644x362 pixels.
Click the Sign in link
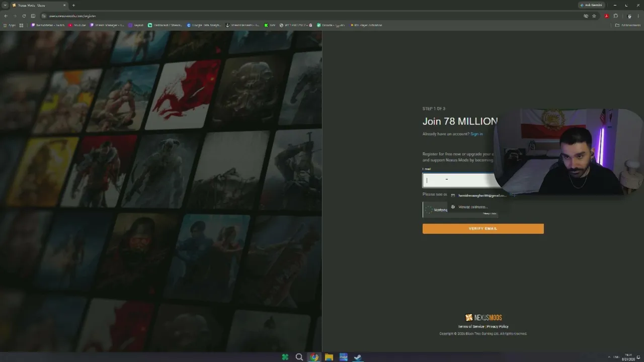pyautogui.click(x=476, y=134)
